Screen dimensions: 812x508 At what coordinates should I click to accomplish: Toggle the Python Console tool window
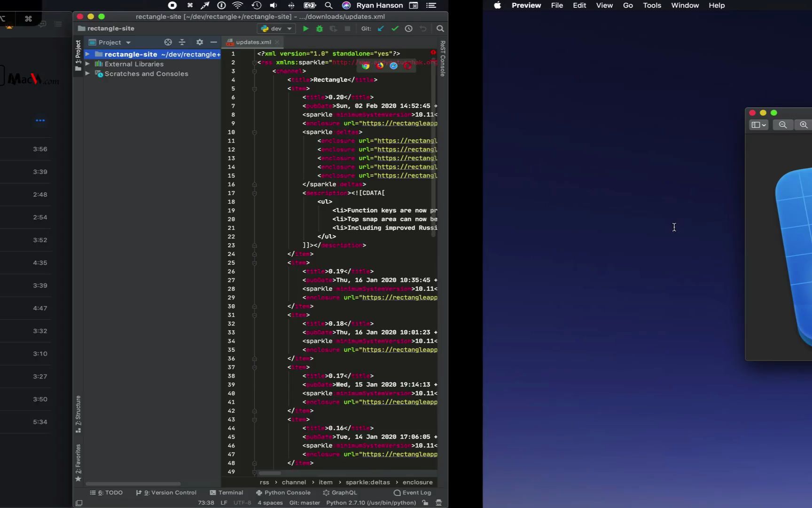[283, 492]
